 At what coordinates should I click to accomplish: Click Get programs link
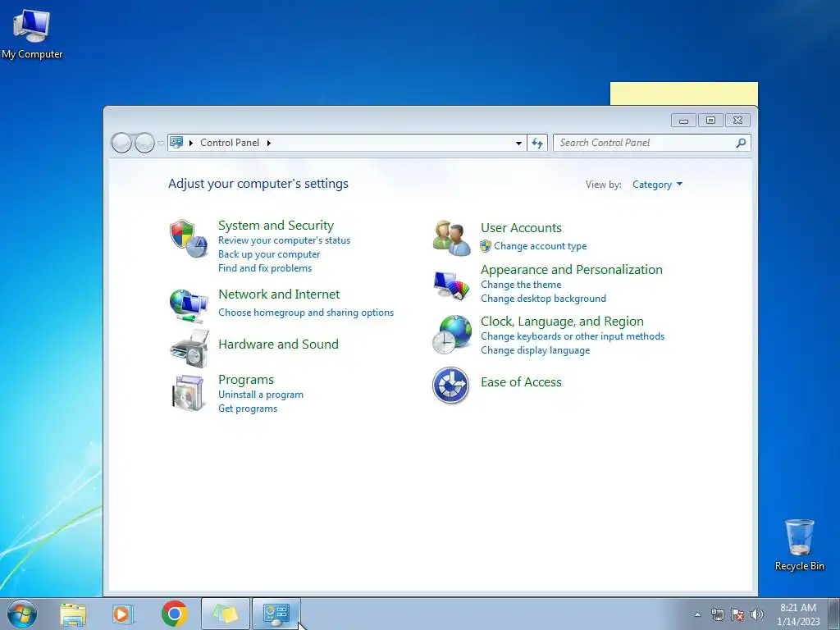coord(248,409)
